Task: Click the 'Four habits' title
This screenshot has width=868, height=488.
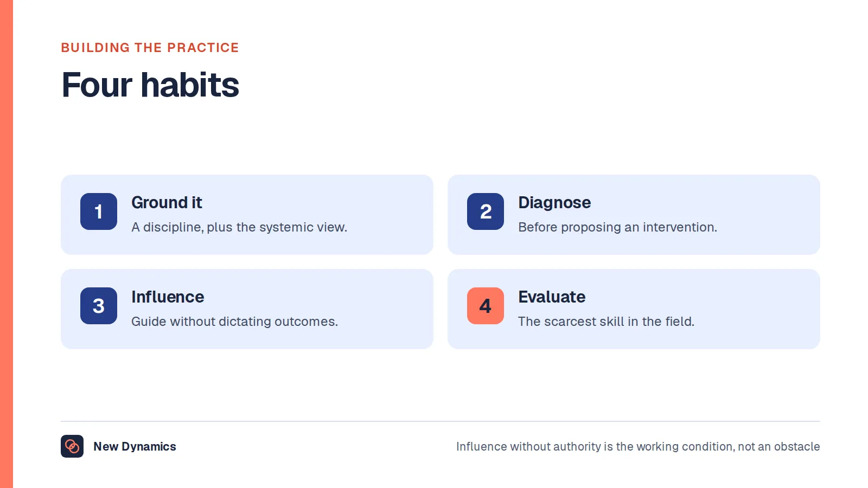Action: click(150, 85)
